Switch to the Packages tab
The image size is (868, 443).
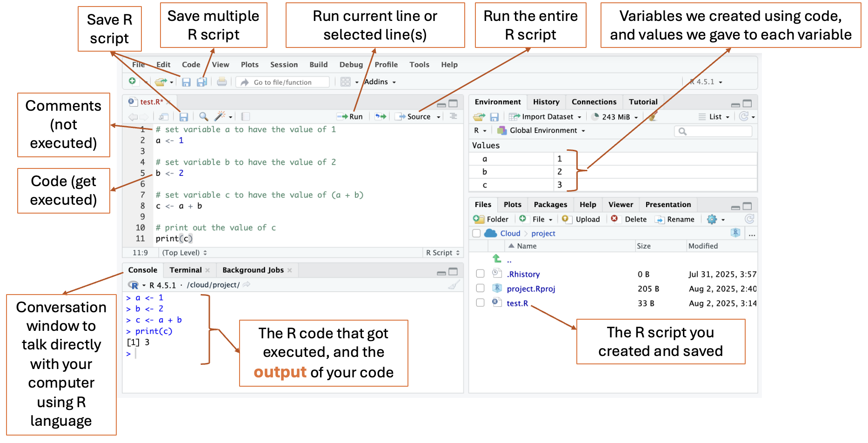pyautogui.click(x=550, y=205)
